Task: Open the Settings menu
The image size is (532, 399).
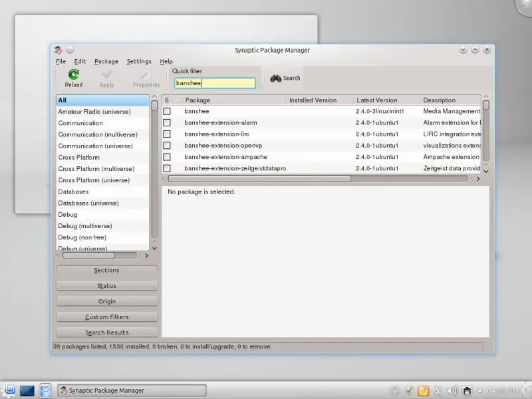Action: pyautogui.click(x=139, y=61)
